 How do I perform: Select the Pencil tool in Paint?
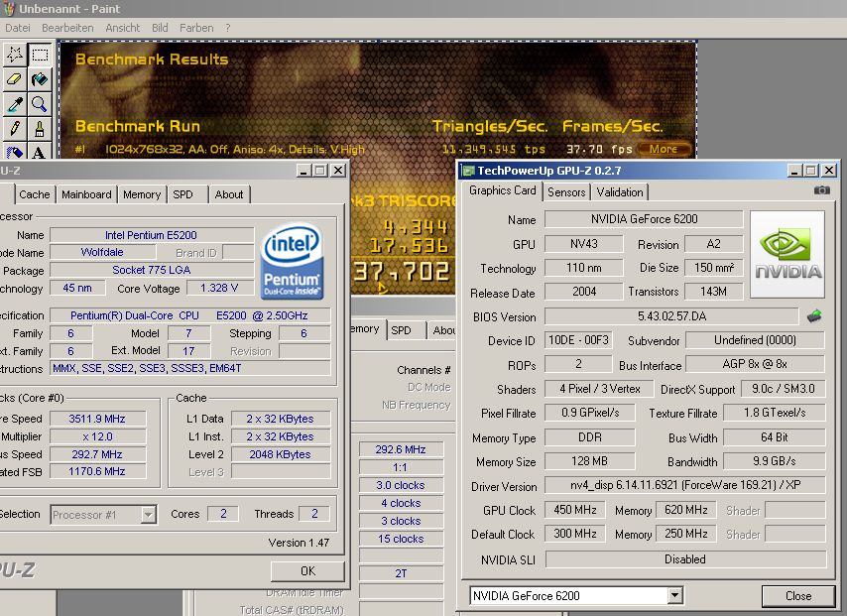click(15, 129)
